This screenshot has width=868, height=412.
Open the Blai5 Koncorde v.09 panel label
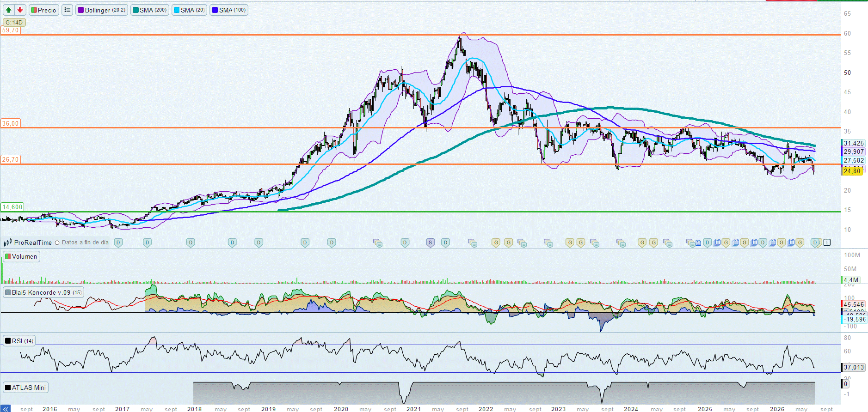tap(43, 292)
